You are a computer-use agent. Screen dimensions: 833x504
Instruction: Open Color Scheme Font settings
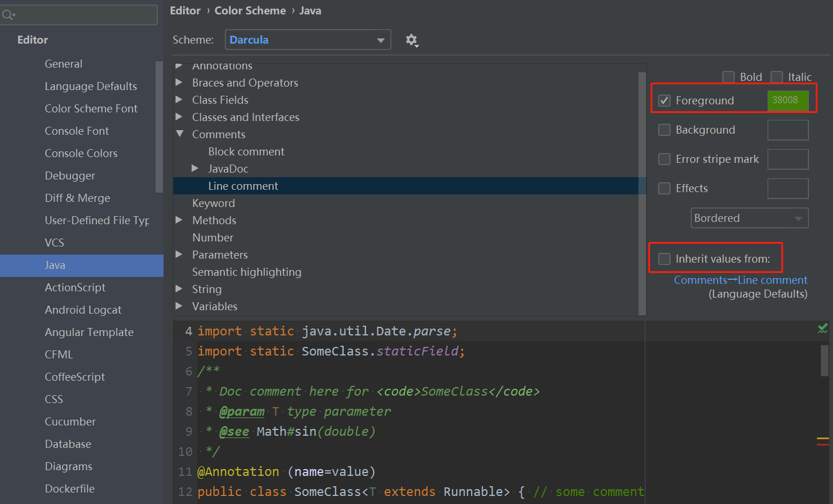(x=91, y=108)
